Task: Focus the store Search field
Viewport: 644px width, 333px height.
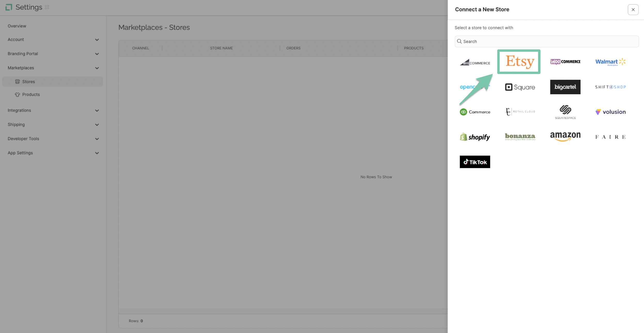Action: [547, 41]
